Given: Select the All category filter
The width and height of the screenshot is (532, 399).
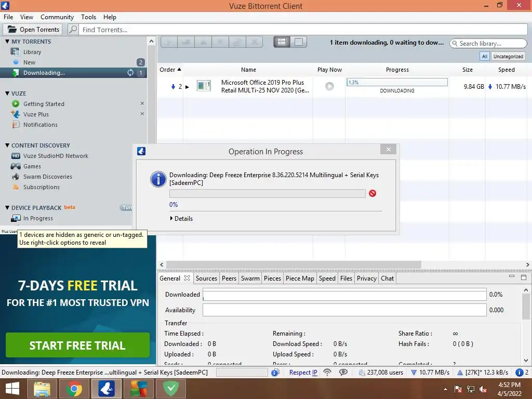Looking at the screenshot, I should tap(485, 56).
